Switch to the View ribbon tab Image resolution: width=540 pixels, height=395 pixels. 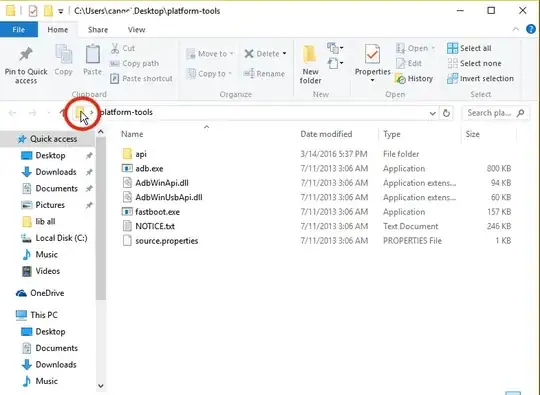[x=136, y=30]
